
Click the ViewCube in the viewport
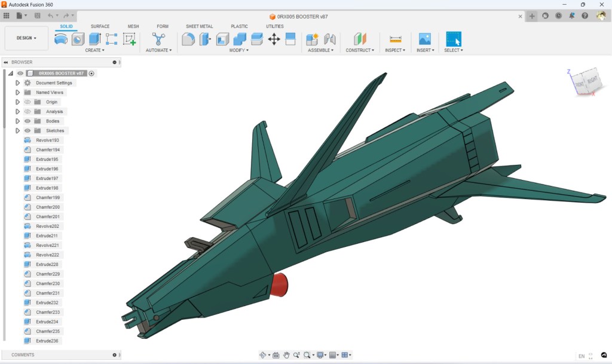(585, 82)
